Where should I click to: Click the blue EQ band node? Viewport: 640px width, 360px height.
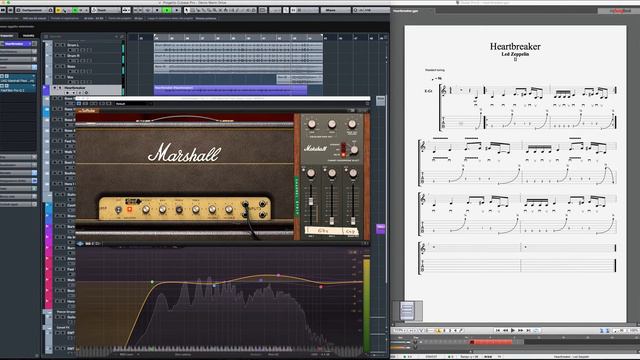[x=214, y=285]
